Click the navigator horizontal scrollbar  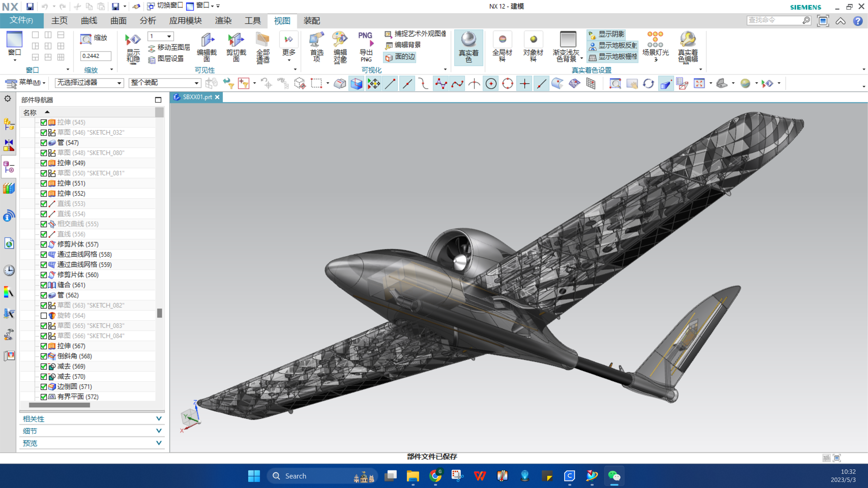(59, 405)
